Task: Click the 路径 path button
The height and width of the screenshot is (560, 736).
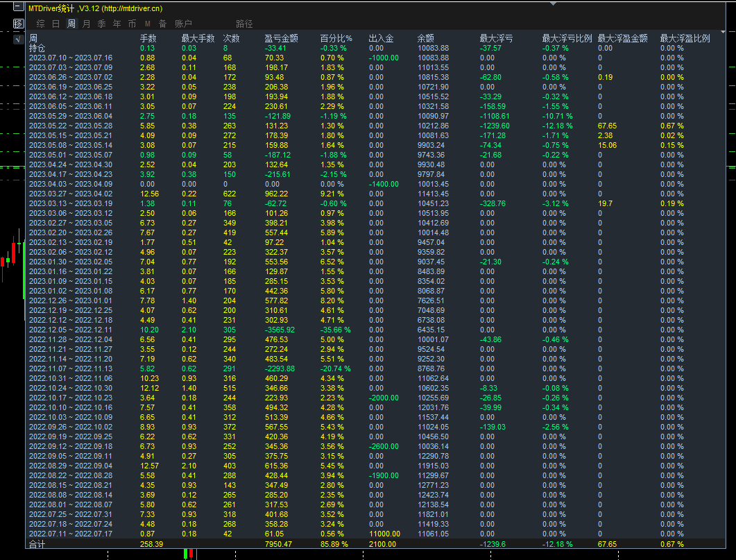Action: click(244, 24)
